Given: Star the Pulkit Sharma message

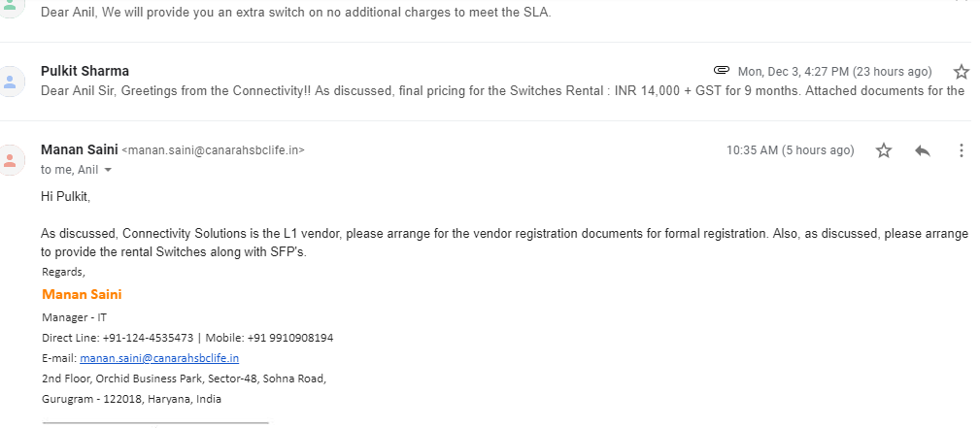Looking at the screenshot, I should (x=961, y=71).
